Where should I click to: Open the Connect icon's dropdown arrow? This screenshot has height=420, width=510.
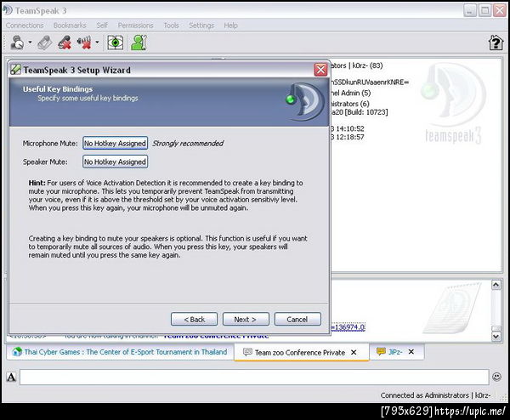coord(30,43)
